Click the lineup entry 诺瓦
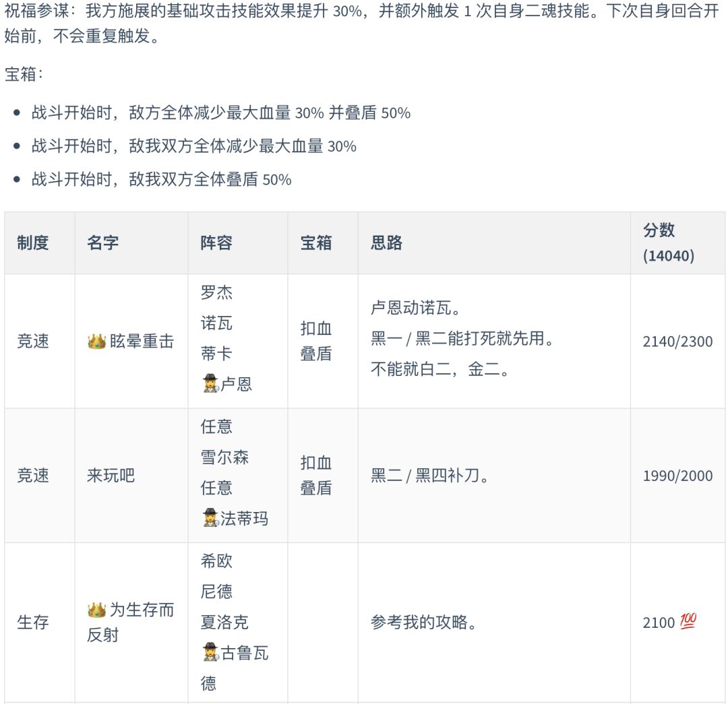The image size is (728, 704). point(216,323)
